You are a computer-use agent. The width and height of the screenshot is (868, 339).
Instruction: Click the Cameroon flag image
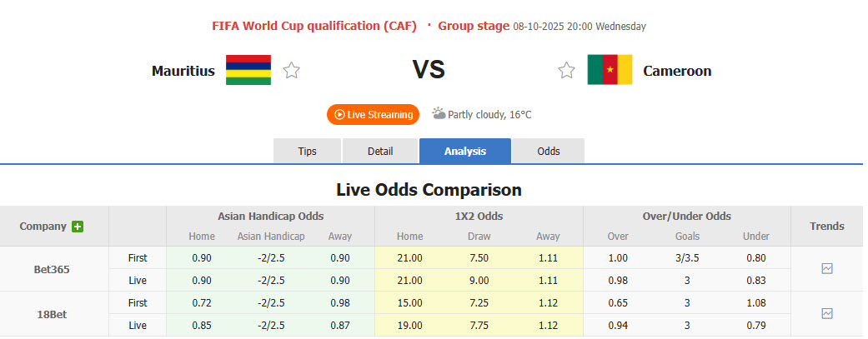tap(610, 70)
